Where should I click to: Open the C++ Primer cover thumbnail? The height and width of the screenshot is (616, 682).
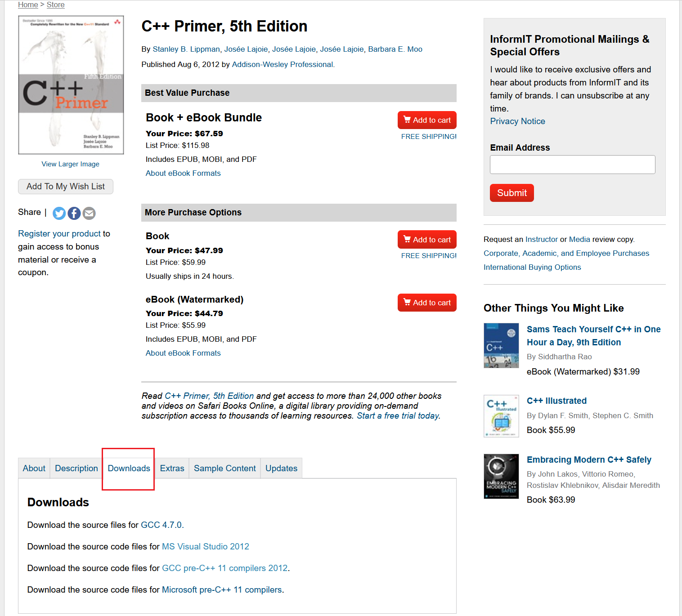click(71, 85)
